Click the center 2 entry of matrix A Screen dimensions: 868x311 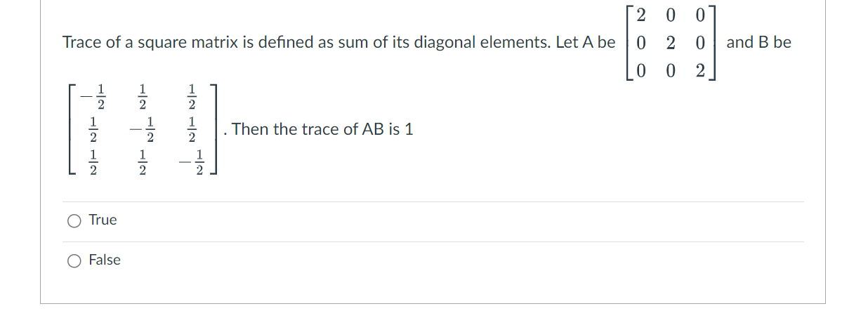671,43
